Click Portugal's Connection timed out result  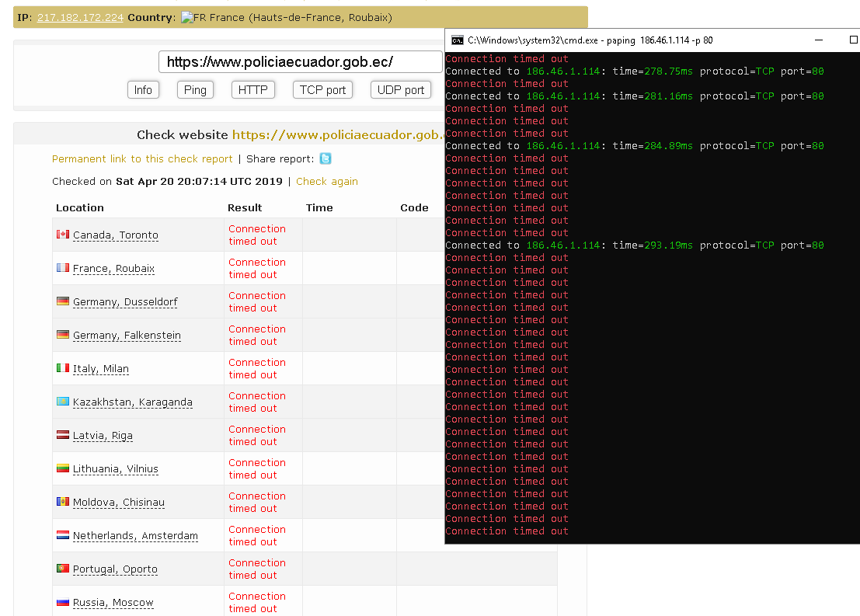pos(256,569)
